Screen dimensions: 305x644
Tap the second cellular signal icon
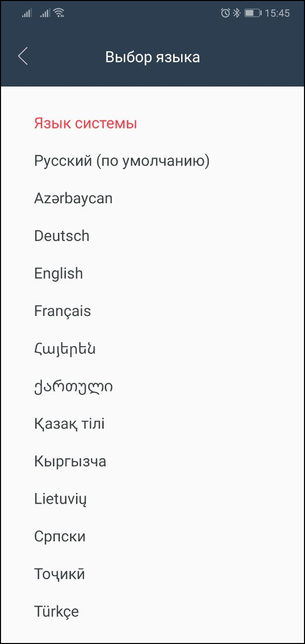(x=45, y=14)
